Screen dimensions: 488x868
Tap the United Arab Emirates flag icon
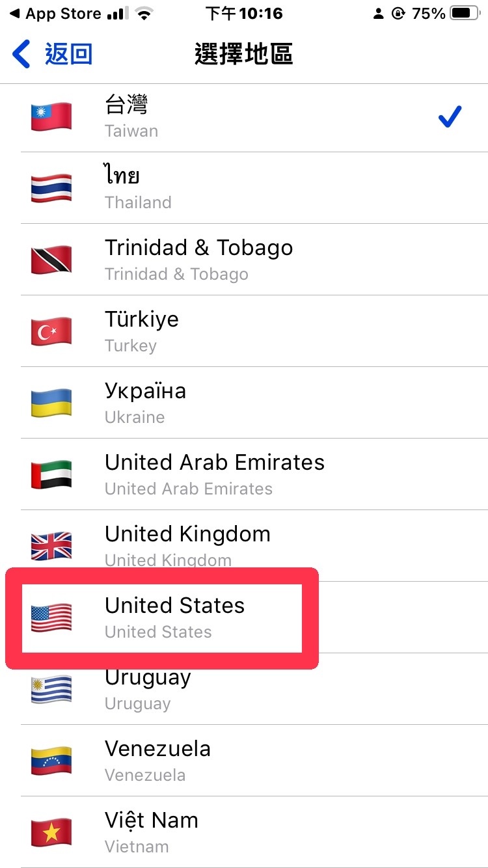[51, 475]
